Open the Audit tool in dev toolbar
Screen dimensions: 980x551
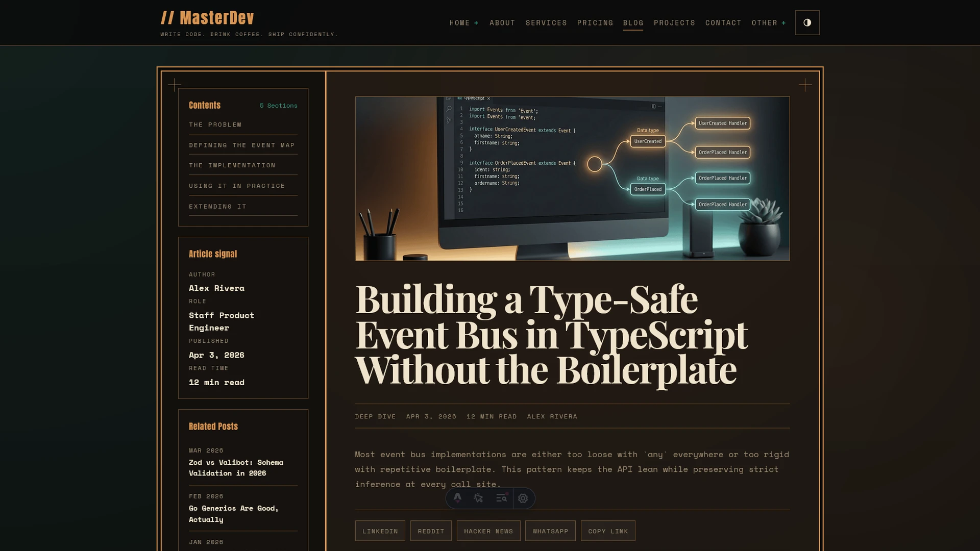pyautogui.click(x=502, y=498)
